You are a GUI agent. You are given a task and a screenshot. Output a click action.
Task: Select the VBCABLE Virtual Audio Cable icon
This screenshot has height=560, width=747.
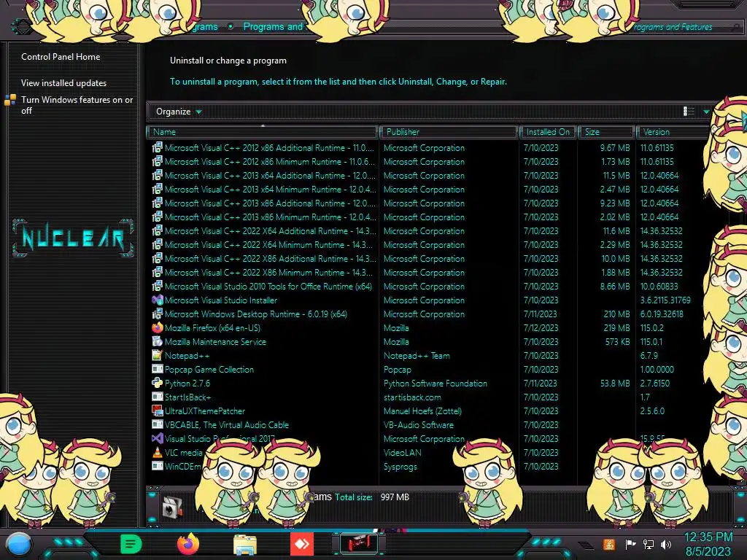coord(158,424)
